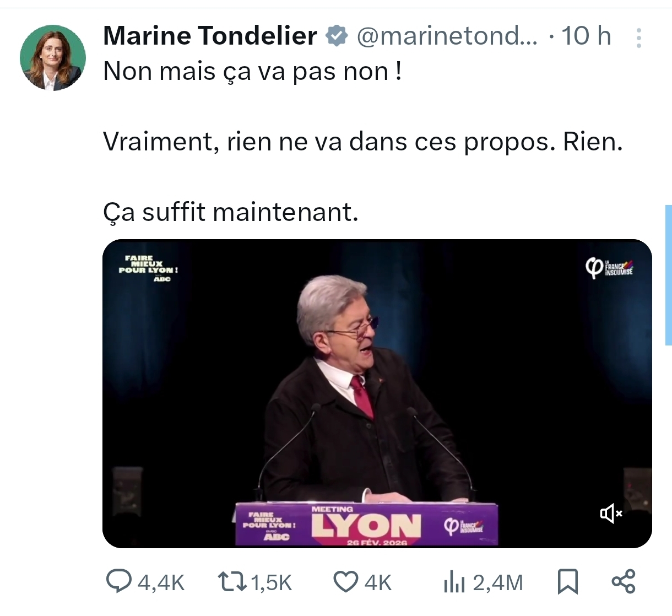
Task: Unmute the video with the speaker icon
Action: tap(611, 514)
